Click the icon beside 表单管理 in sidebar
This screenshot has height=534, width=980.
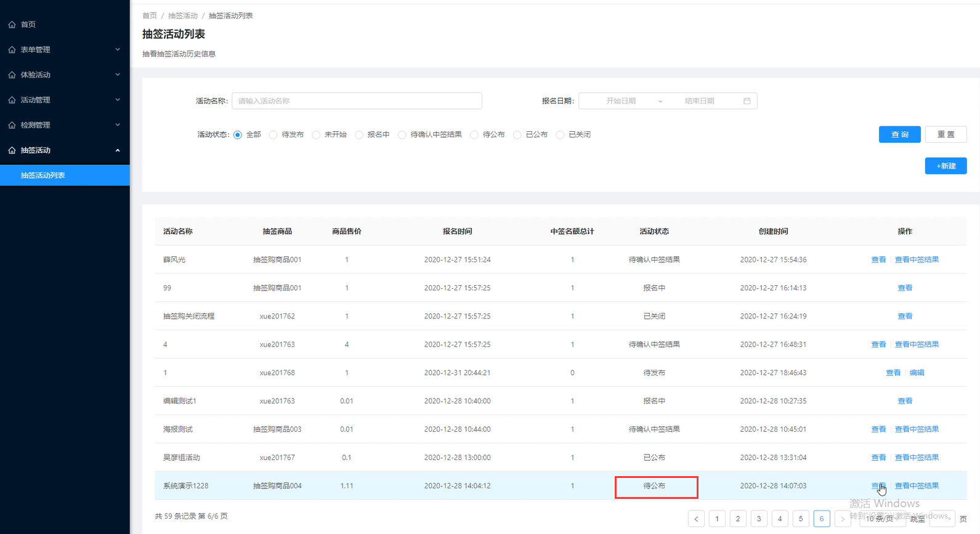(12, 50)
